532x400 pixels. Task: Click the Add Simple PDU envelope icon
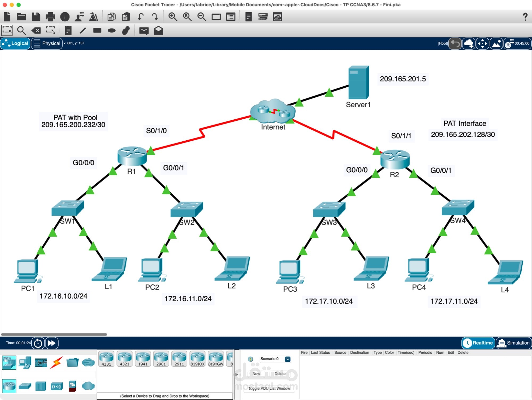click(144, 31)
